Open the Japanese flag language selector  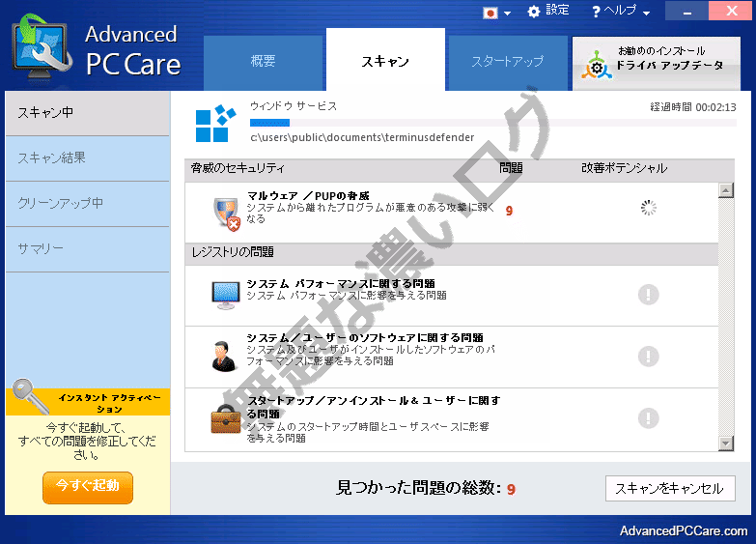(x=490, y=13)
